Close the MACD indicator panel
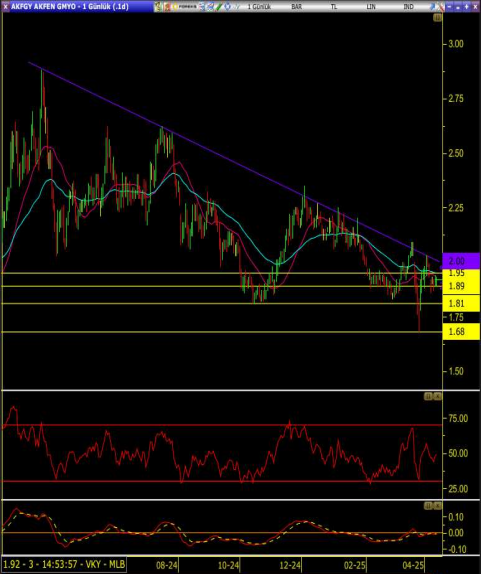The height and width of the screenshot is (574, 481). point(437,506)
